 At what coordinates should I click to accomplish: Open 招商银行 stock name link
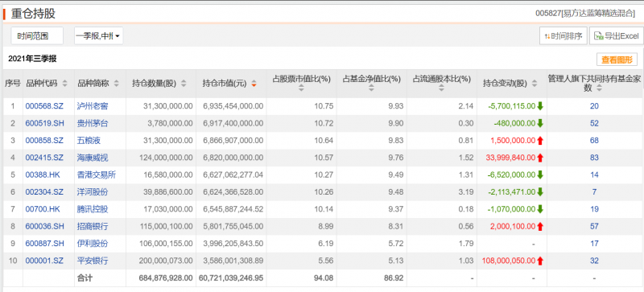click(93, 226)
